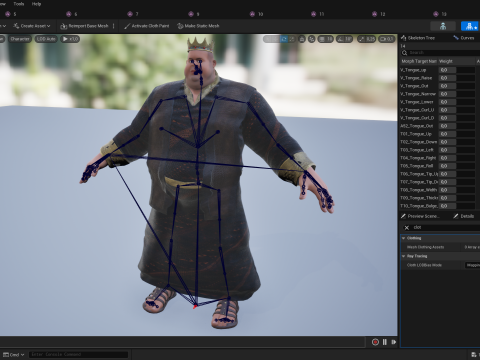Screen dimensions: 480x360
Task: Switch to the asset tab numbered 7
Action: (x=133, y=14)
